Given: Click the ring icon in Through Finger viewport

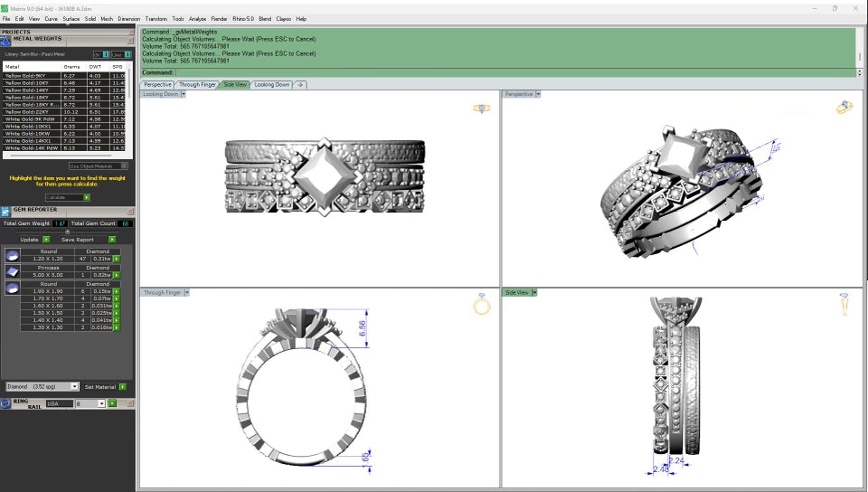Looking at the screenshot, I should pyautogui.click(x=482, y=305).
